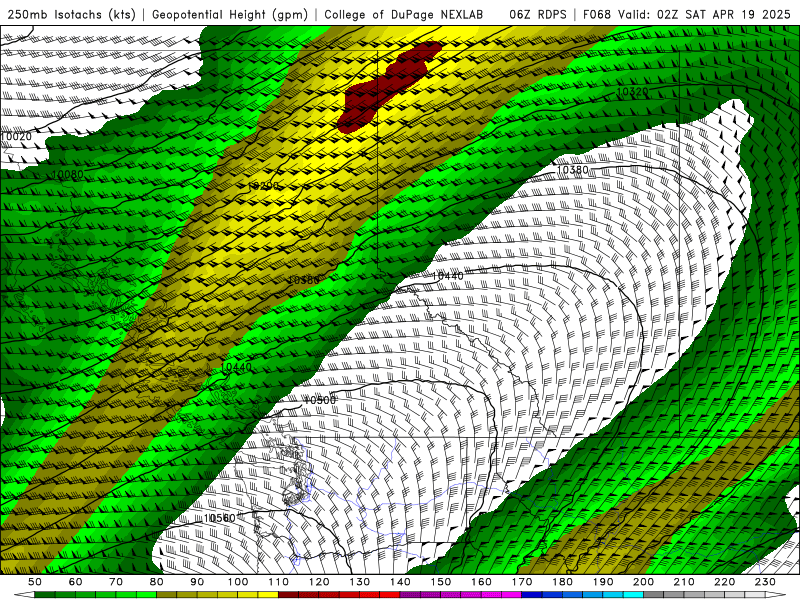The image size is (800, 600).
Task: Click the olive legend swatch starting at 80
Action: (167, 595)
